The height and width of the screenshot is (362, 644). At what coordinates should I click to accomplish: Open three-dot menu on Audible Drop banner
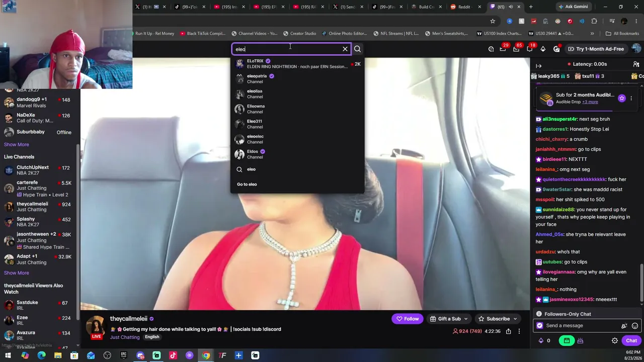pyautogui.click(x=631, y=98)
